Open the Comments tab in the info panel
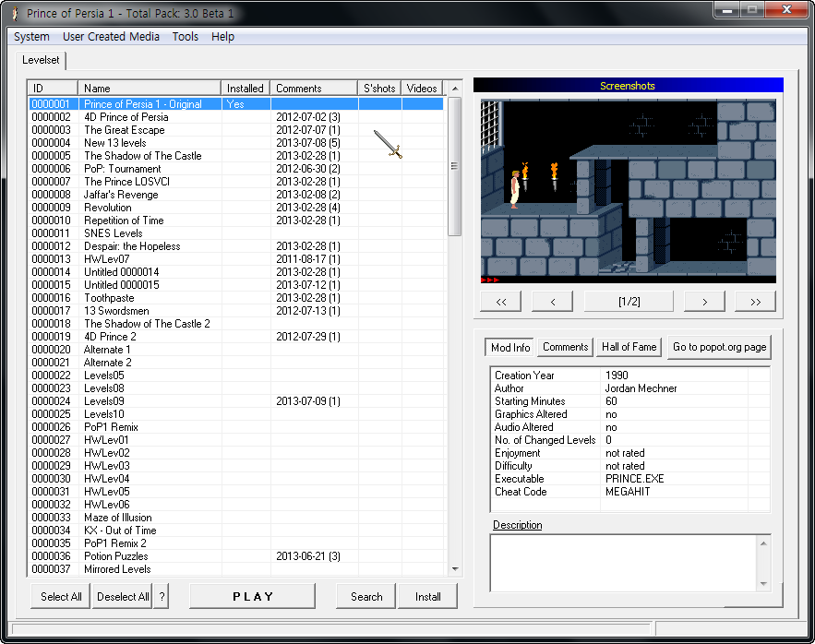 (x=566, y=347)
